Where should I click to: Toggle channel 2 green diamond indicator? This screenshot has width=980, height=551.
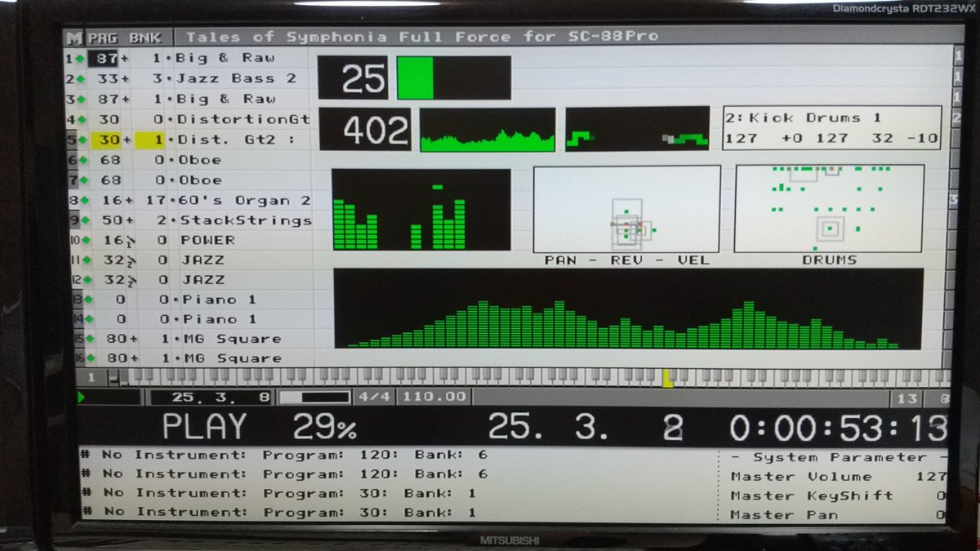82,79
